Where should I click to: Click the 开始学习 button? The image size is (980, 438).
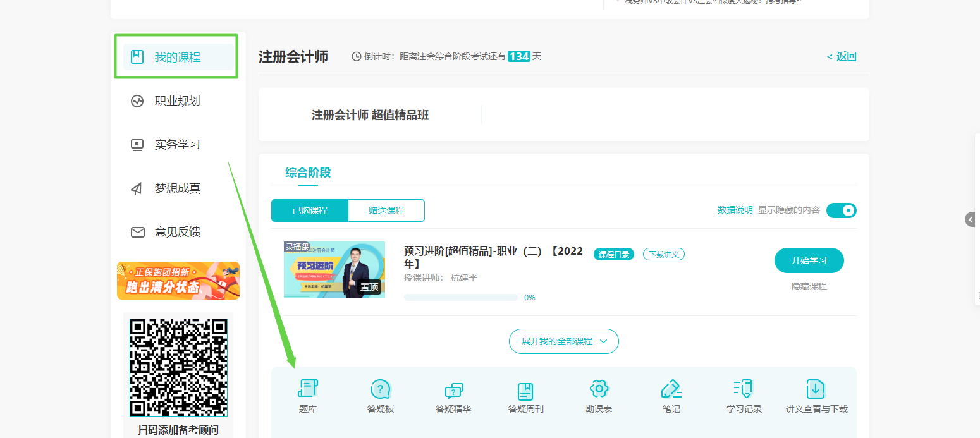(809, 260)
